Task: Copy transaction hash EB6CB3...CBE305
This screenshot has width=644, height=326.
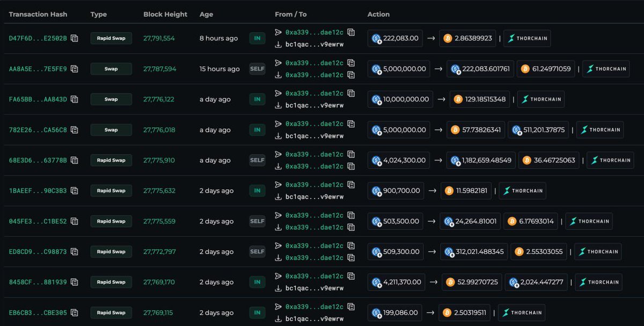Action: tap(75, 313)
